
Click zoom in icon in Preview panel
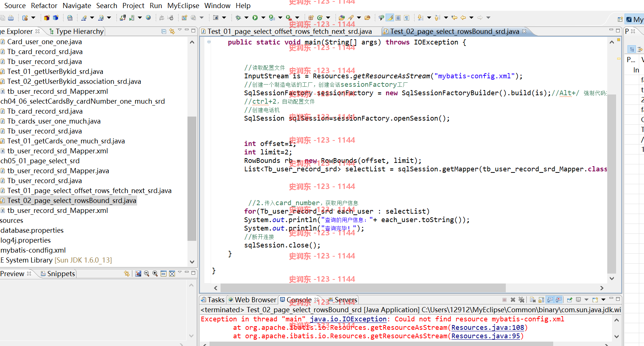pos(155,274)
